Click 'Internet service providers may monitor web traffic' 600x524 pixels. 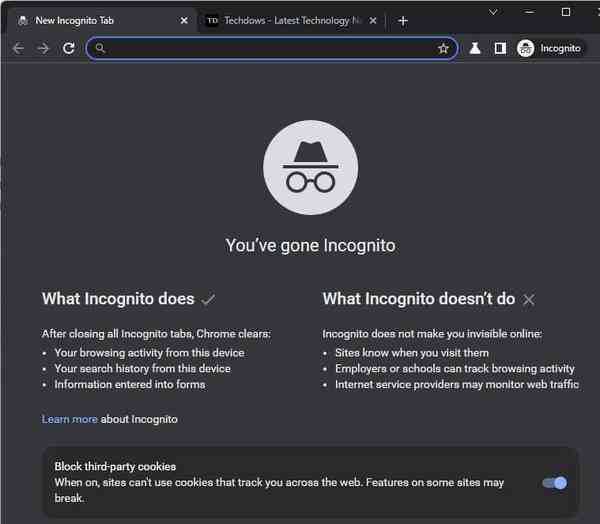click(457, 384)
